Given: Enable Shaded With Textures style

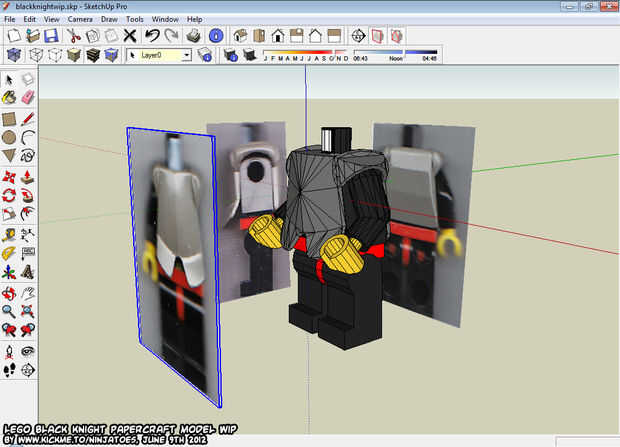Looking at the screenshot, I should tap(92, 55).
